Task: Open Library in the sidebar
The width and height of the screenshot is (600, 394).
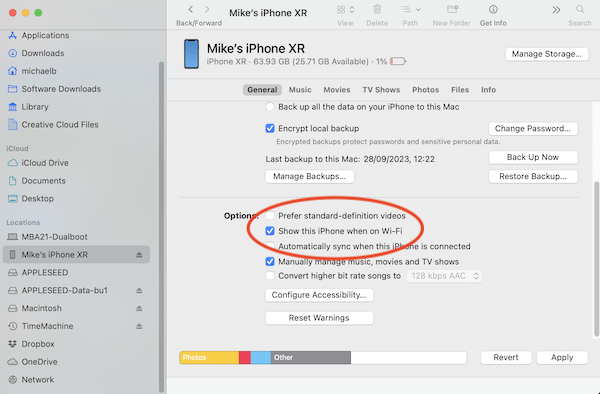Action: tap(34, 107)
